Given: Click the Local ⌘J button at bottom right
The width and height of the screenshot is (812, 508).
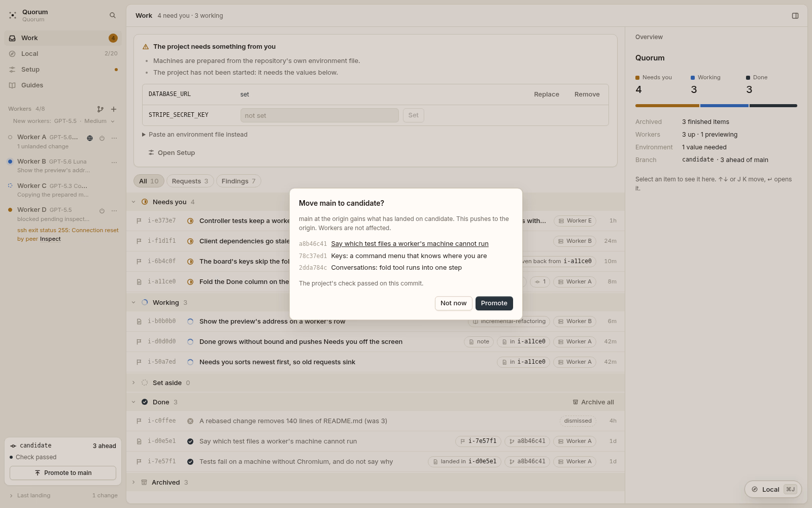Looking at the screenshot, I should pos(773,489).
